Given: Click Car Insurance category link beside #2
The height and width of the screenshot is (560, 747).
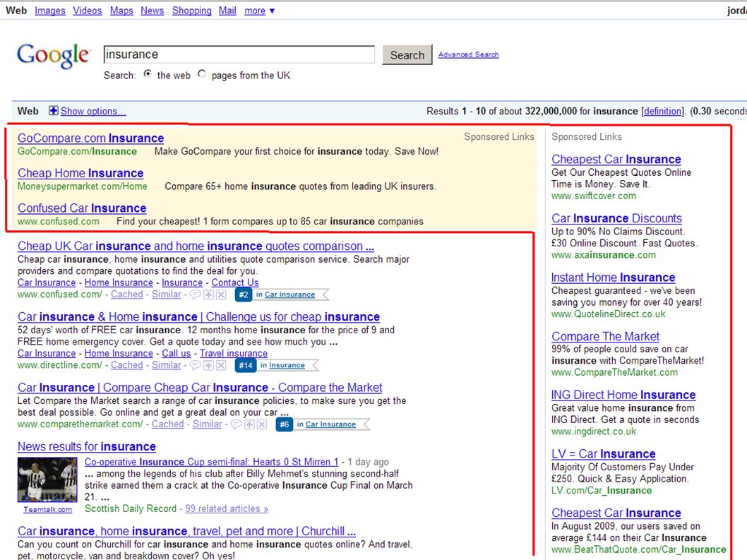Looking at the screenshot, I should (289, 294).
